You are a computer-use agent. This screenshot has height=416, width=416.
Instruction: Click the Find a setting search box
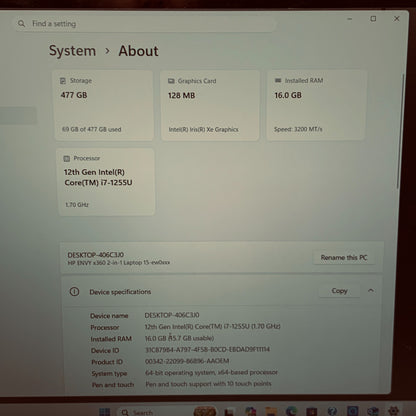(145, 24)
